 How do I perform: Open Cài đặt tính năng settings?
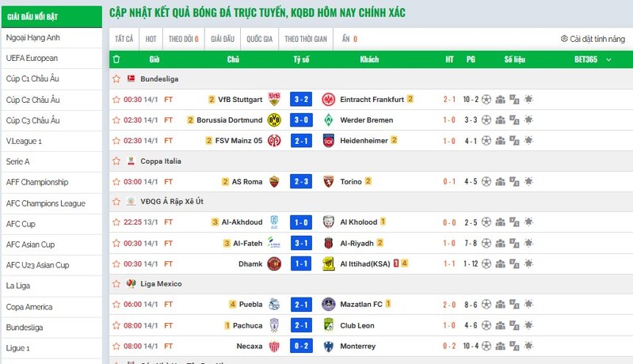593,39
